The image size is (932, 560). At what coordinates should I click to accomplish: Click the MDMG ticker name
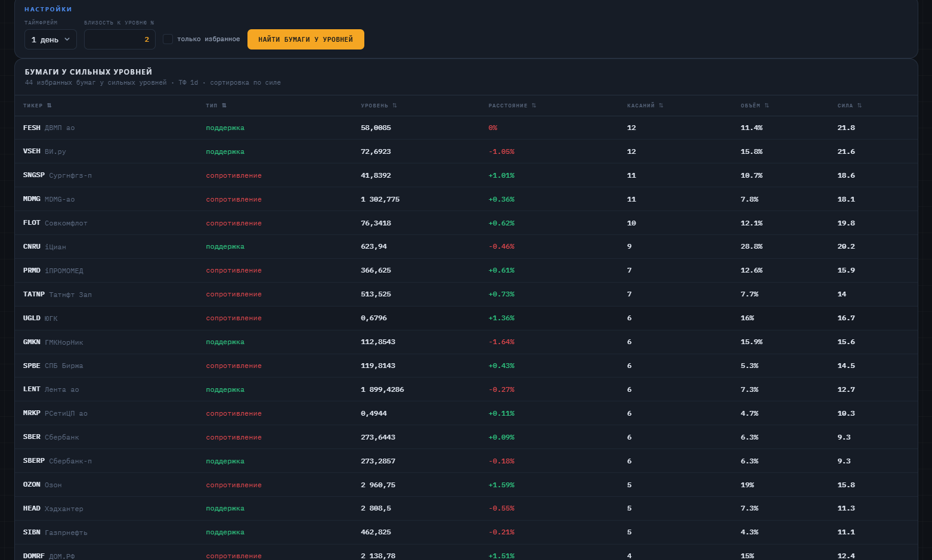32,199
